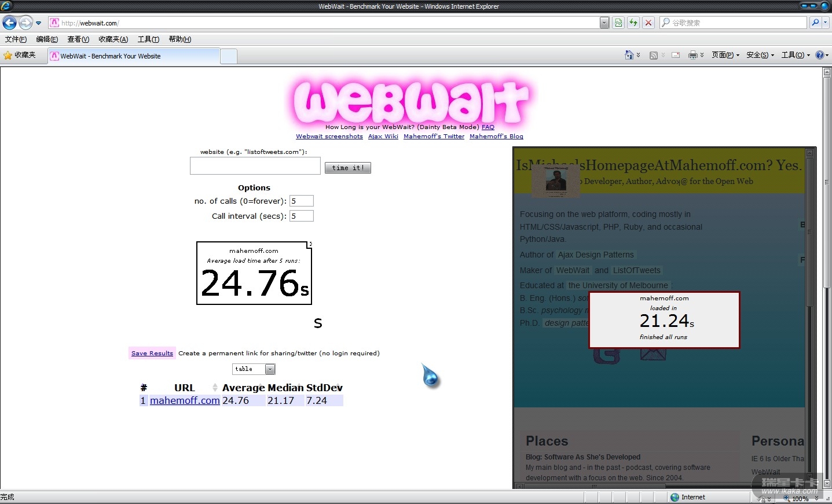Open the 安全(S) dropdown menu

pyautogui.click(x=760, y=56)
